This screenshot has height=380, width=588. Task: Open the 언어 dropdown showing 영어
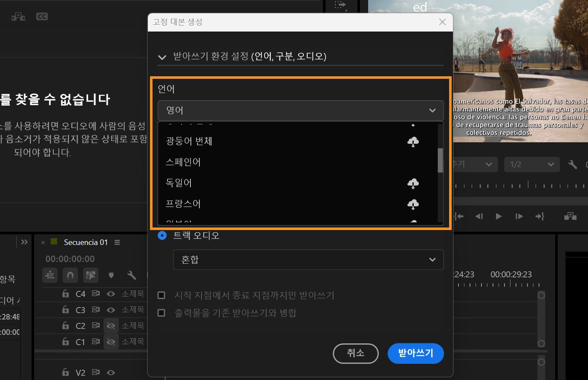300,110
